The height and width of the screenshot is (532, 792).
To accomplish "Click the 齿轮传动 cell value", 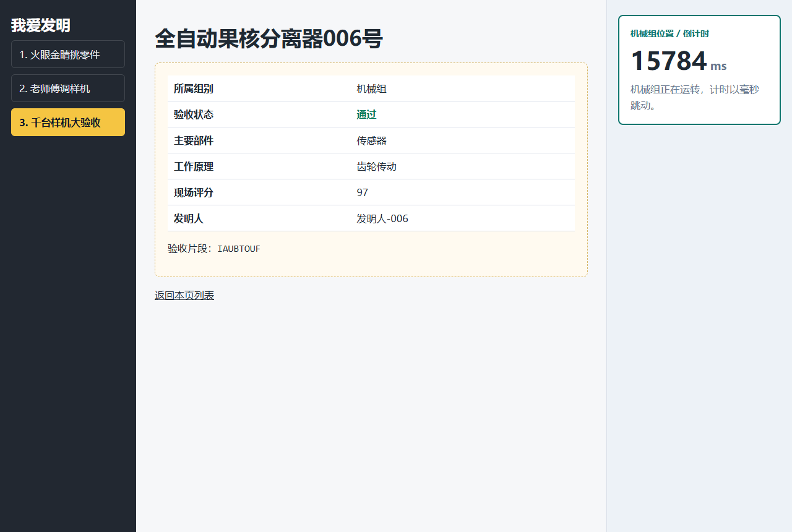I will [377, 166].
